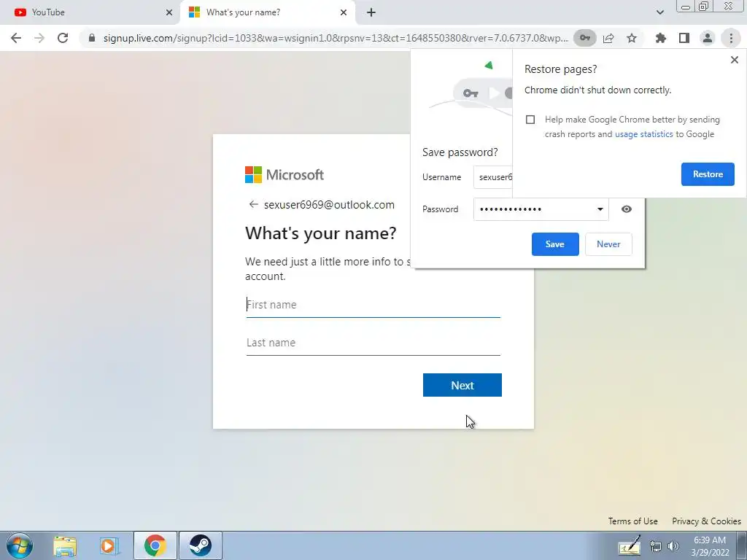Open the tab search chevron
747x560 pixels.
[x=659, y=12]
